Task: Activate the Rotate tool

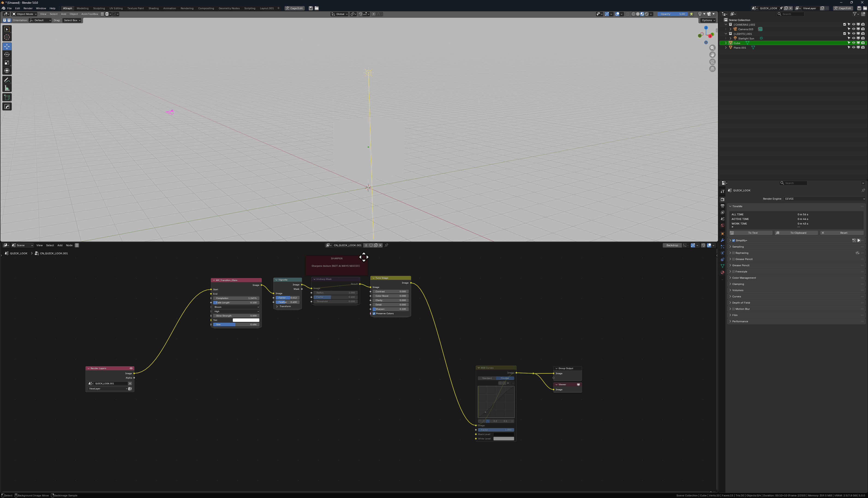Action: [7, 55]
